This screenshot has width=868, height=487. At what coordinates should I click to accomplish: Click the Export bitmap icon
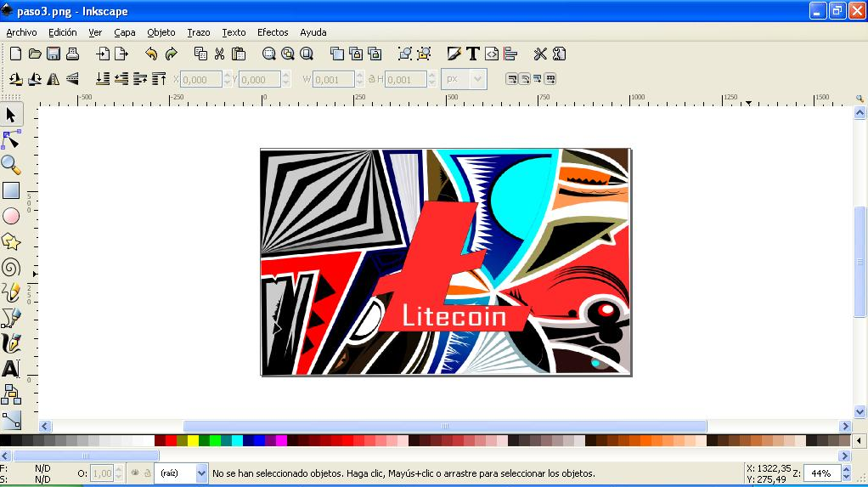[x=121, y=54]
